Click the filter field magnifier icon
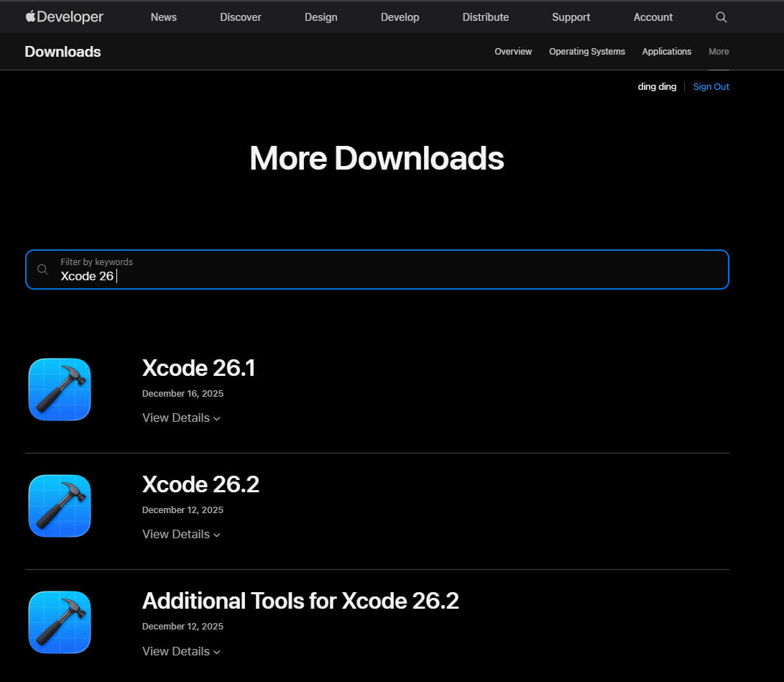Viewport: 784px width, 682px height. pos(43,269)
